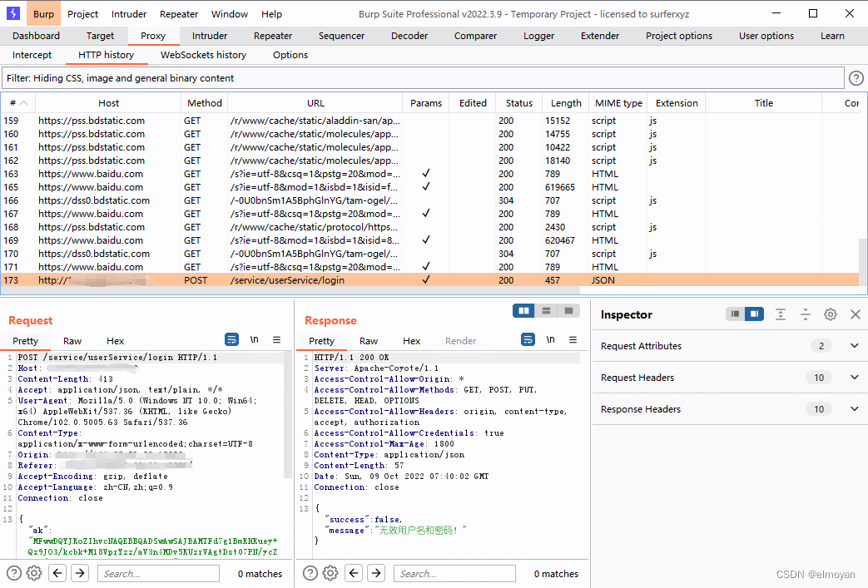Expand Request Attributes section
Screen dimensions: 868x588
click(854, 346)
